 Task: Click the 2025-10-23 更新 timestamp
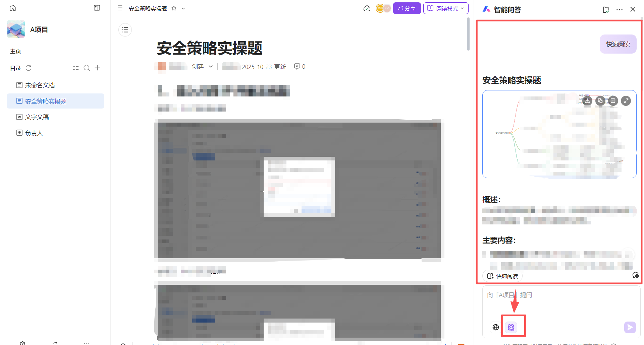[x=264, y=67]
